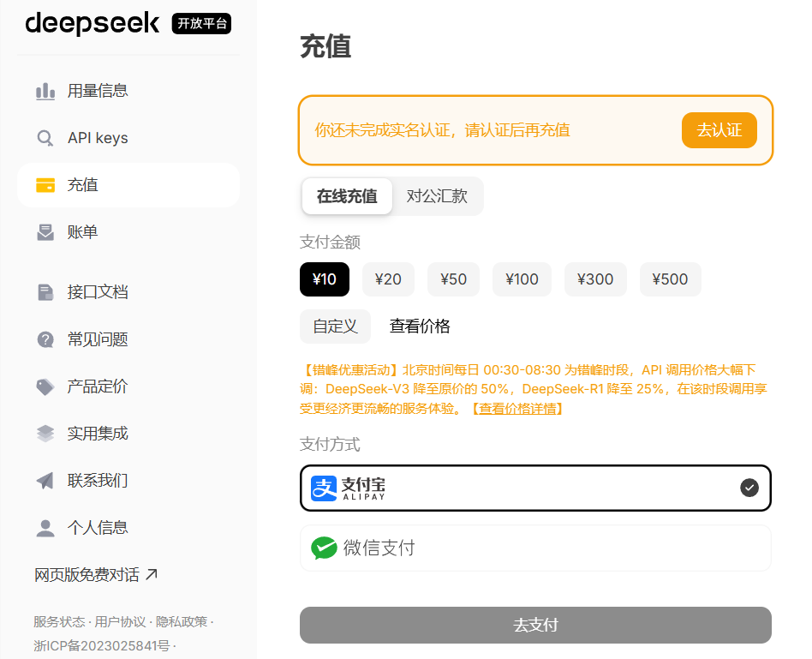Open the 用量信息 usage statistics icon
The width and height of the screenshot is (812, 659).
point(45,90)
